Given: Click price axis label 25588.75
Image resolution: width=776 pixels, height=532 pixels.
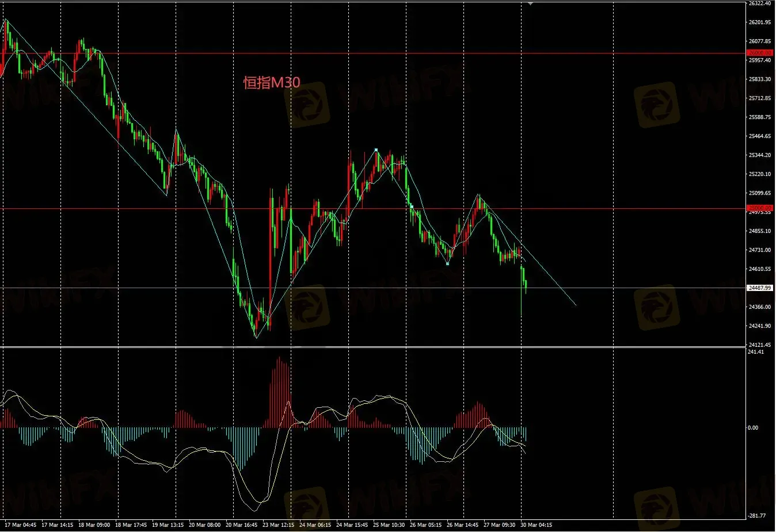Looking at the screenshot, I should [760, 117].
